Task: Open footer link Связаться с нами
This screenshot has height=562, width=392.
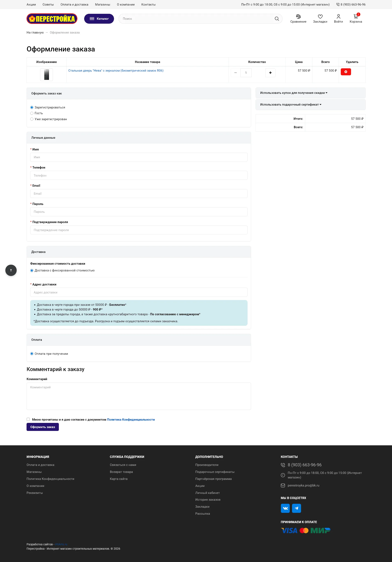Action: coord(123,465)
